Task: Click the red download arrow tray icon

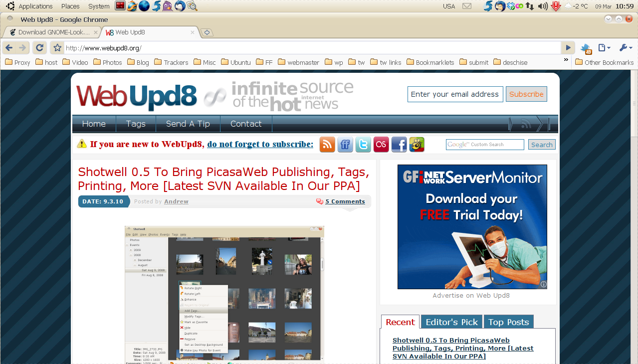Action: [556, 6]
